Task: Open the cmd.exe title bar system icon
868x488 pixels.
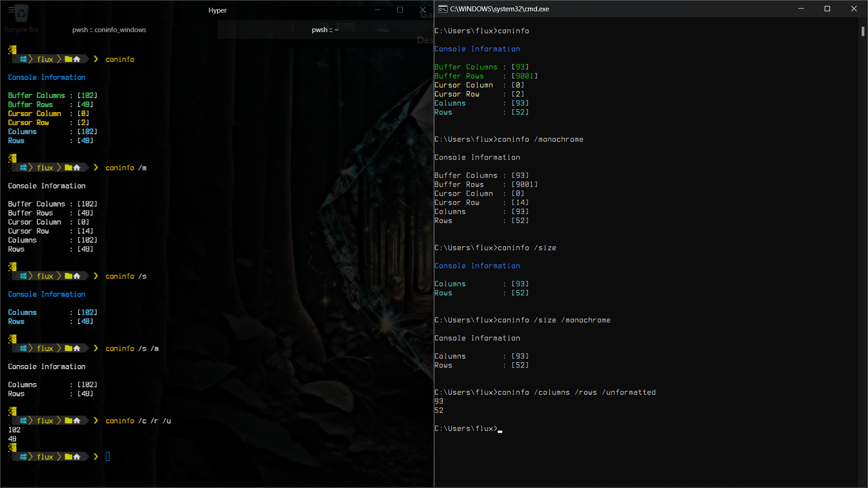Action: pyautogui.click(x=443, y=9)
